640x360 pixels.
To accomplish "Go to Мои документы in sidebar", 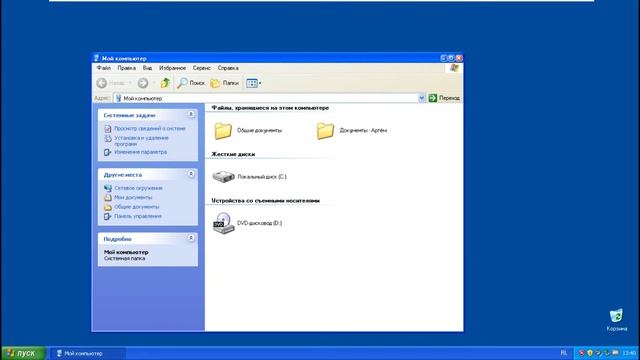I will click(x=133, y=198).
